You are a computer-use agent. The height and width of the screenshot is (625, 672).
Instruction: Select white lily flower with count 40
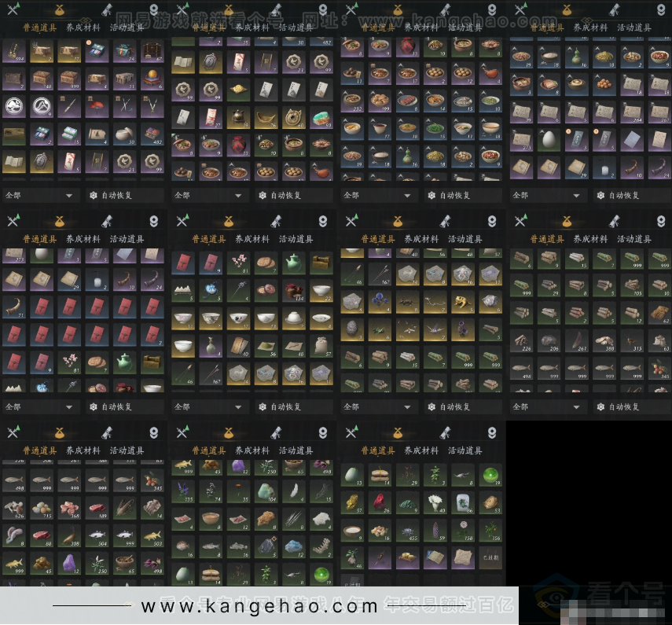click(435, 502)
